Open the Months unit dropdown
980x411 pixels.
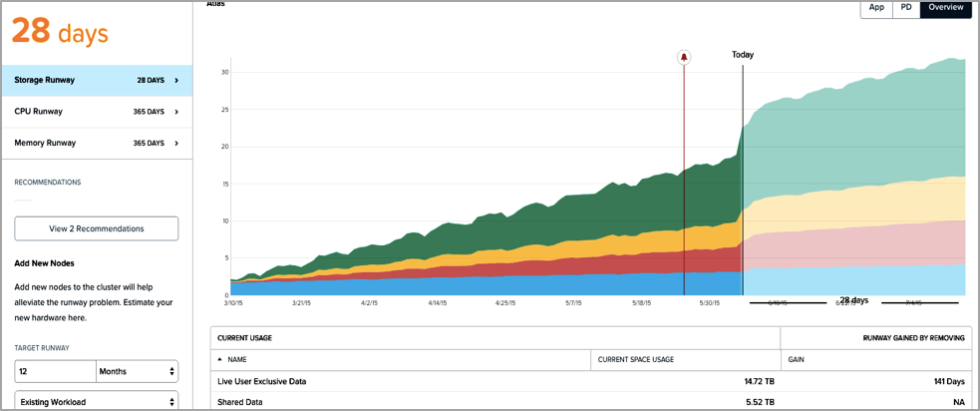click(138, 371)
